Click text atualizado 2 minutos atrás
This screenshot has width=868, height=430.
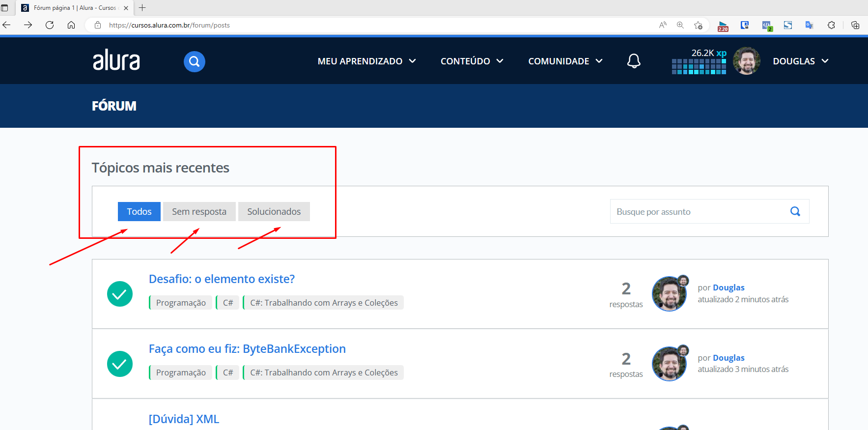743,299
